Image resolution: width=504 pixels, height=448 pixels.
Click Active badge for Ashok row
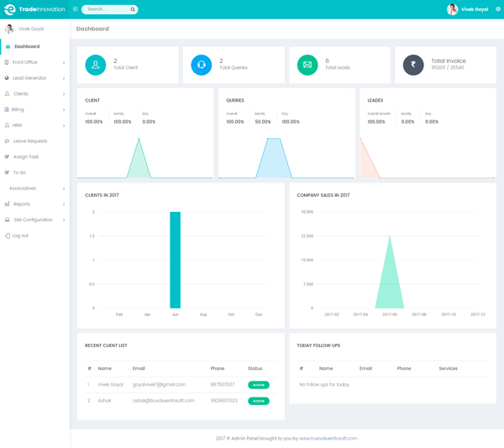[259, 401]
